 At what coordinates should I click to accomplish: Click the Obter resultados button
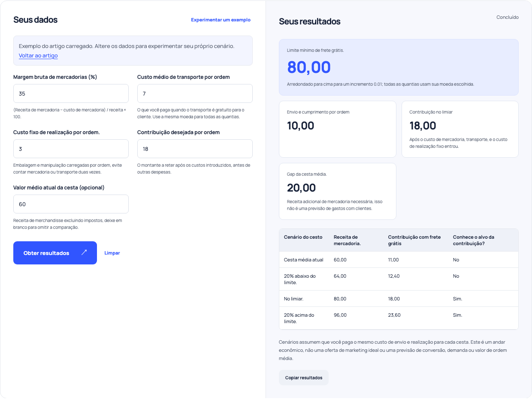coord(55,253)
